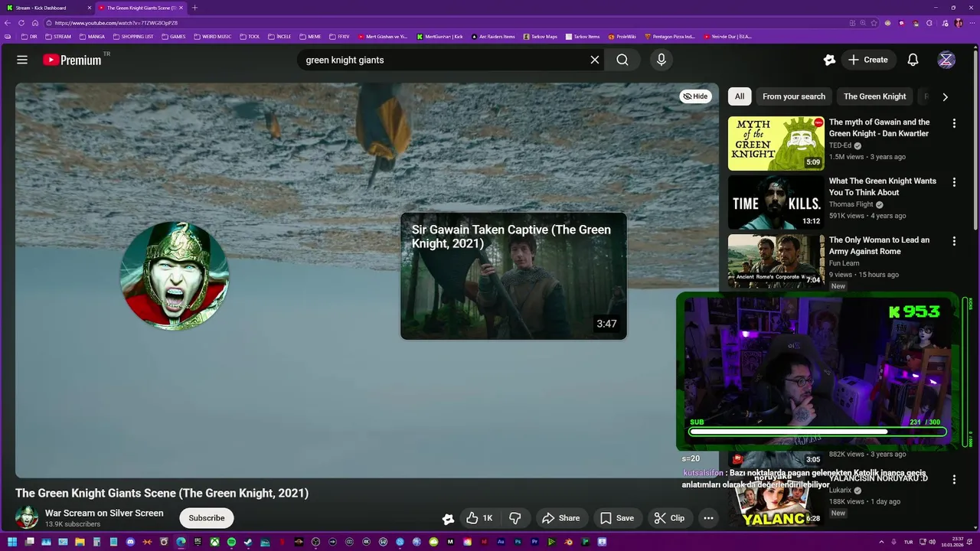Clear the search box with the X

(x=594, y=60)
